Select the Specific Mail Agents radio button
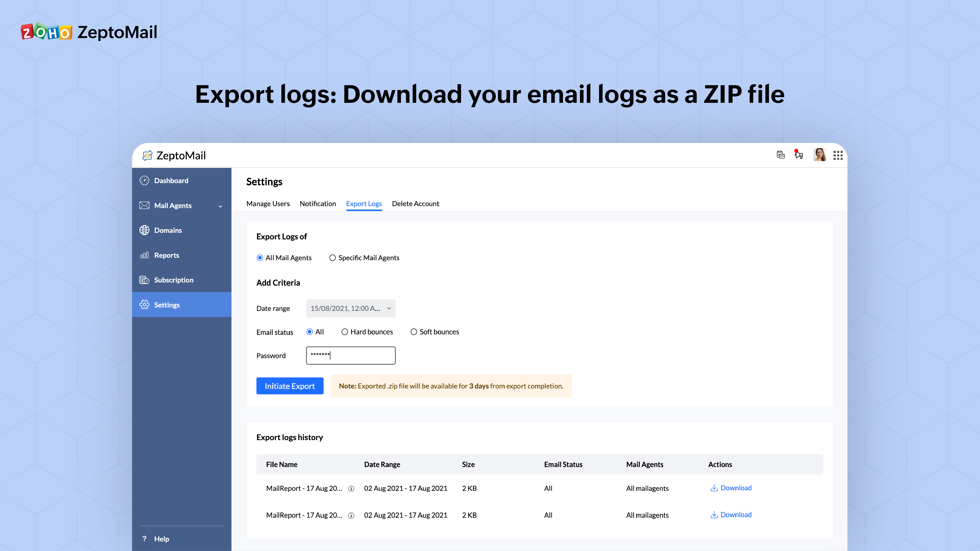980x551 pixels. (332, 258)
